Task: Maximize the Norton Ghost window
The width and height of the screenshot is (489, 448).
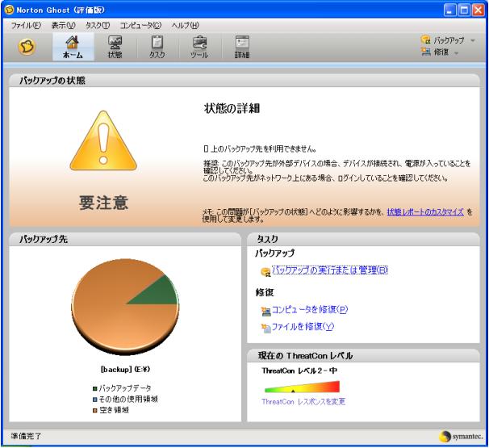Action: (464, 10)
